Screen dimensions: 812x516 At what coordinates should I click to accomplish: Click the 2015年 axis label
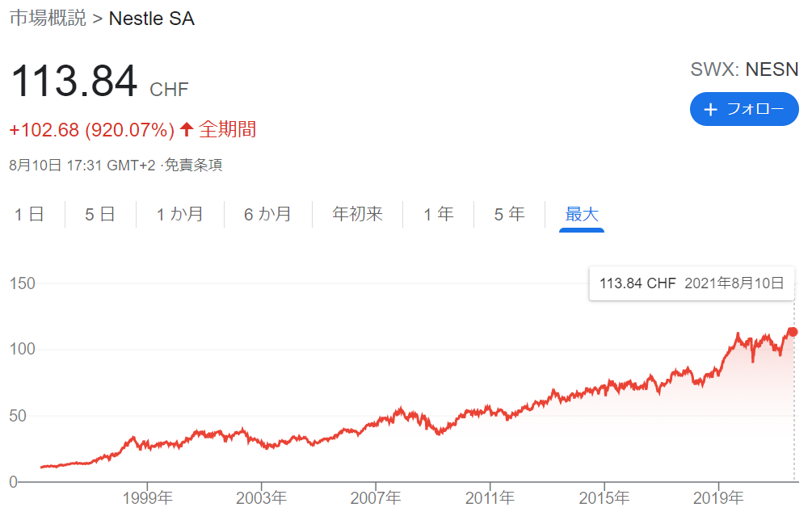[x=604, y=498]
